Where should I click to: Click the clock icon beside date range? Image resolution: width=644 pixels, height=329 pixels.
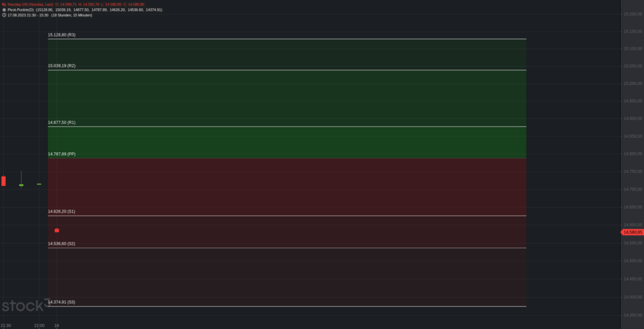pos(4,15)
